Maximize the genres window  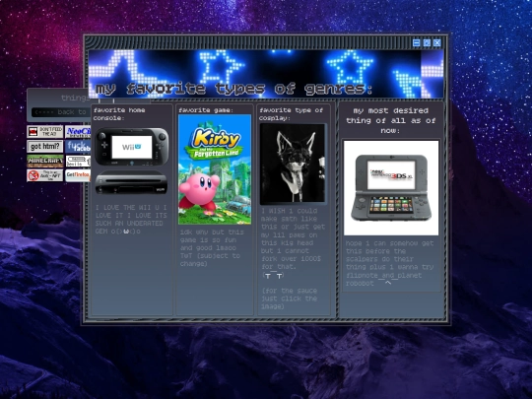[427, 42]
